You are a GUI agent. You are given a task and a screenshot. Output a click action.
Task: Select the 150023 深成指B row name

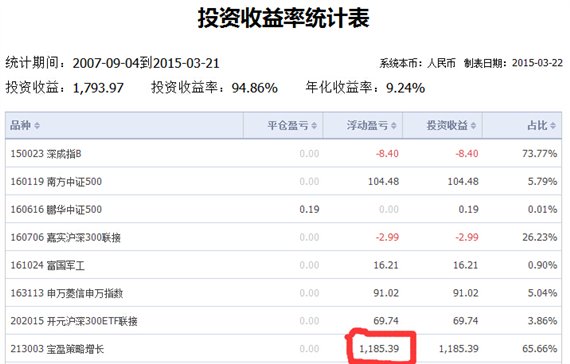pos(46,154)
